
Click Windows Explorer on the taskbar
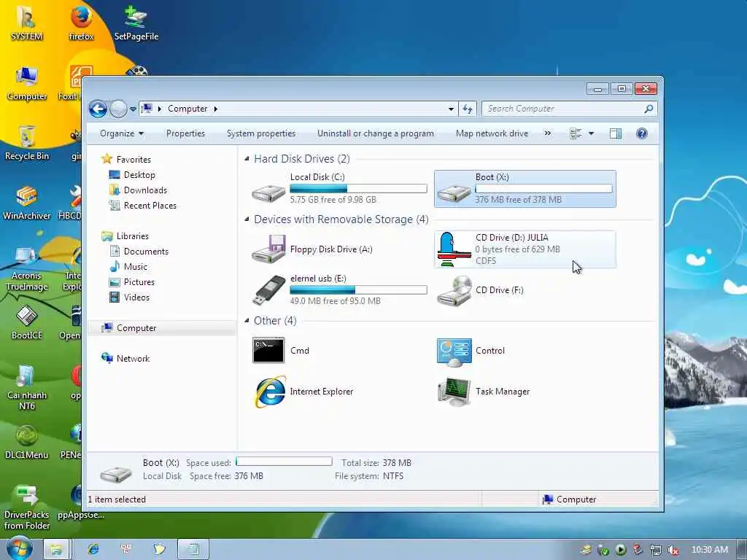tap(56, 550)
